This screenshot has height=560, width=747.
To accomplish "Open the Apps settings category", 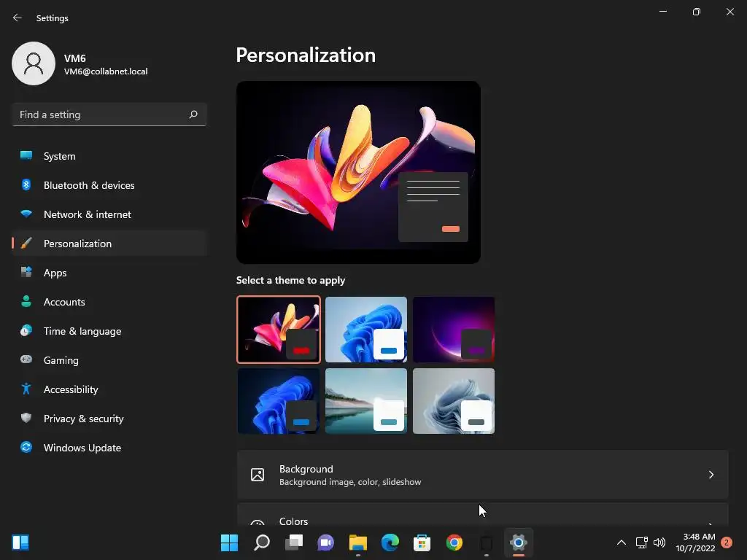I will click(109, 273).
